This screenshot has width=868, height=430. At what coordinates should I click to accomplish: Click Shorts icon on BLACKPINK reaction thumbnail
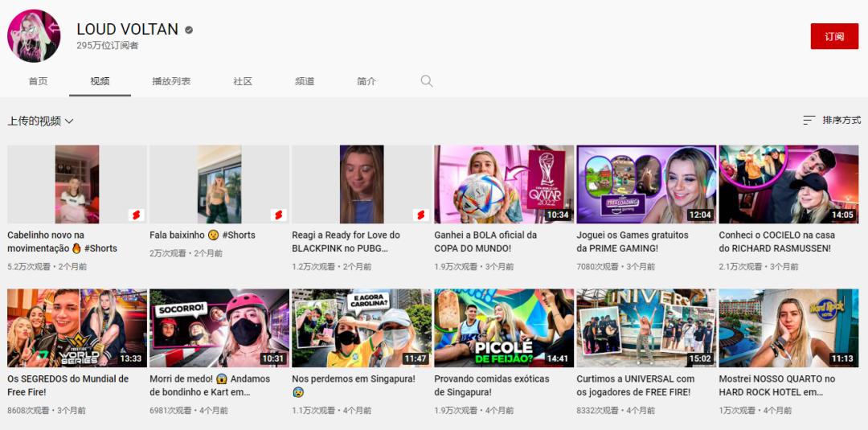420,215
